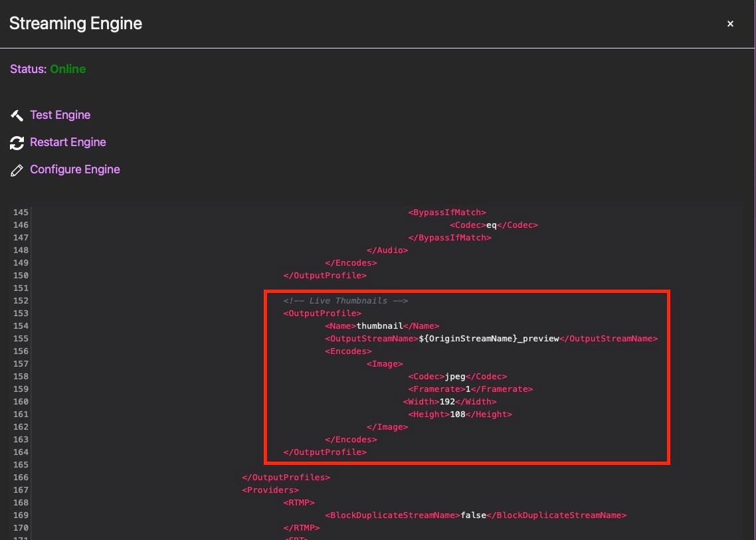Screen dimensions: 756x540
Task: Open the Test Engine link
Action: [x=60, y=115]
